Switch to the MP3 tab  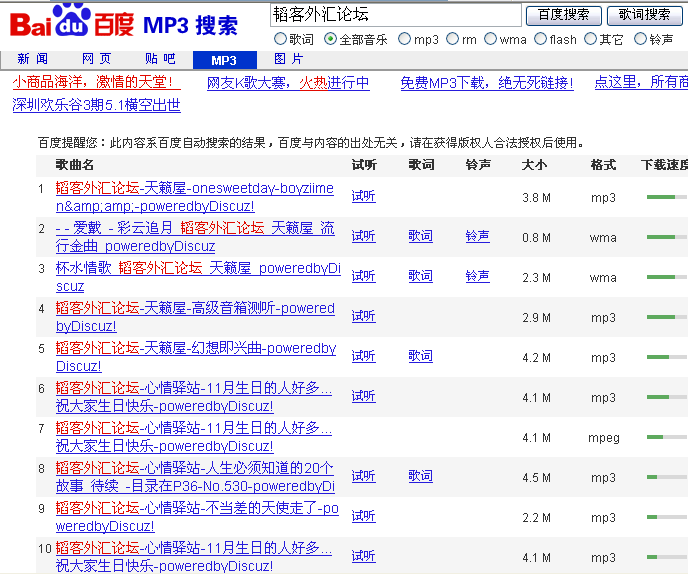(x=225, y=60)
